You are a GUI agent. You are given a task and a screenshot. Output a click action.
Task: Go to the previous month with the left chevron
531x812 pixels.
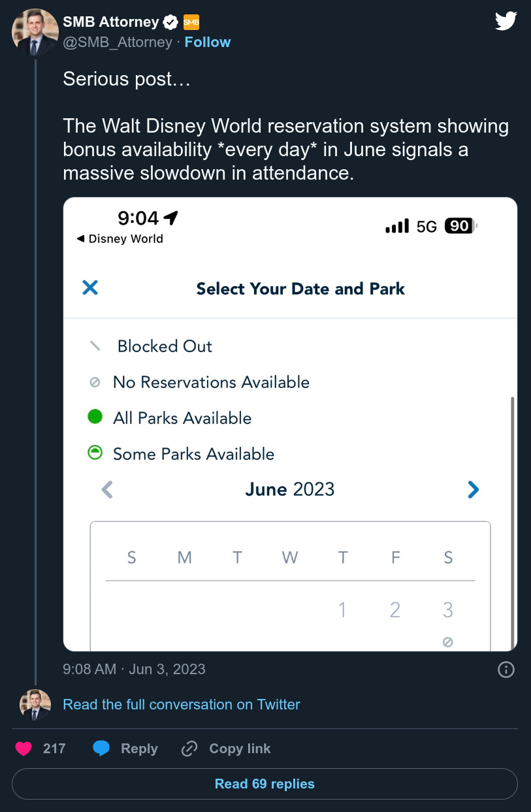click(108, 489)
